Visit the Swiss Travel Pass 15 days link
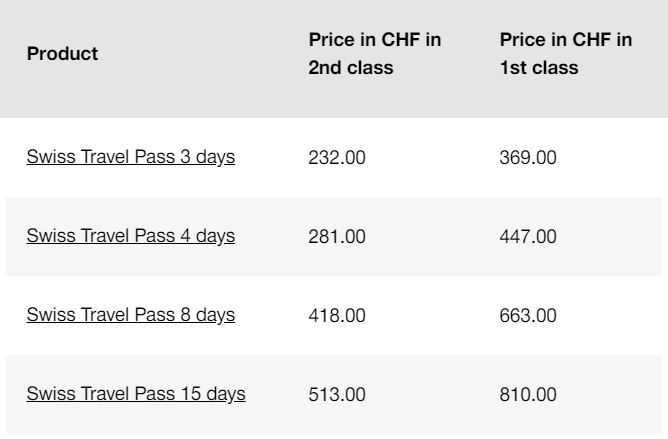The height and width of the screenshot is (439, 668). pyautogui.click(x=136, y=394)
